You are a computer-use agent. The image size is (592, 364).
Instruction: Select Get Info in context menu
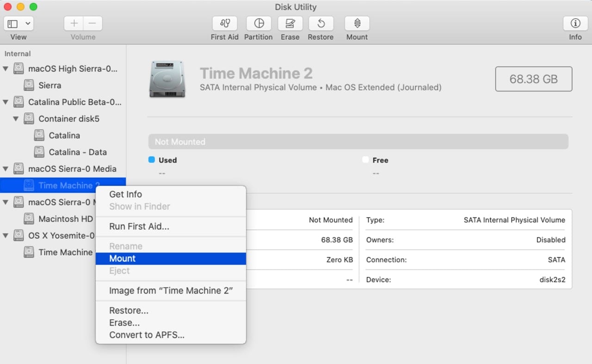click(125, 194)
